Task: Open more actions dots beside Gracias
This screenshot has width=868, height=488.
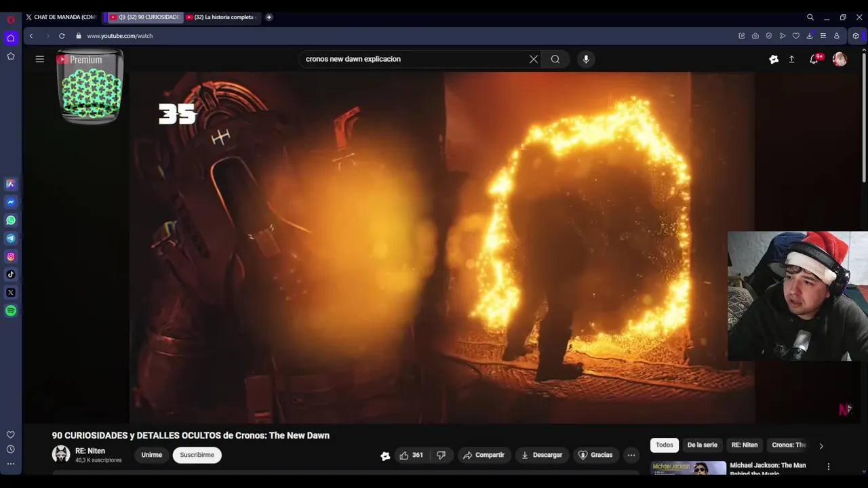Action: [631, 455]
